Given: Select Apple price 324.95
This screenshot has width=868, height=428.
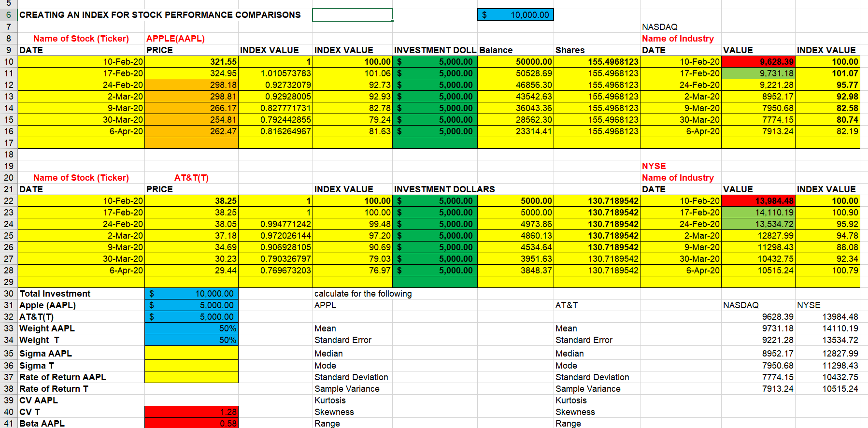Looking at the screenshot, I should click(x=192, y=73).
